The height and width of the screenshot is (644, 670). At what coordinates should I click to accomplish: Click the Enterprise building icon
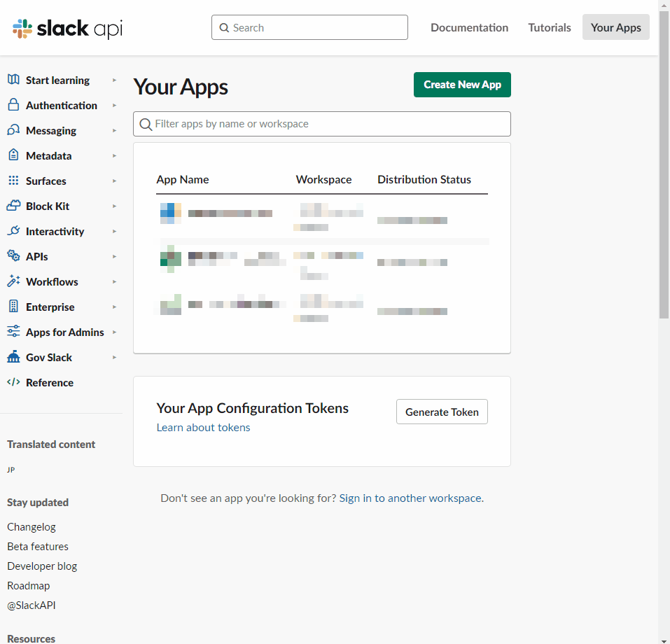coord(13,306)
